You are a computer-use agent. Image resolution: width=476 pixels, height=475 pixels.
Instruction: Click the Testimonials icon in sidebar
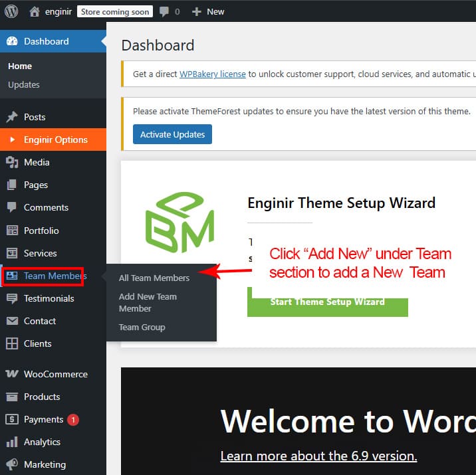(12, 298)
